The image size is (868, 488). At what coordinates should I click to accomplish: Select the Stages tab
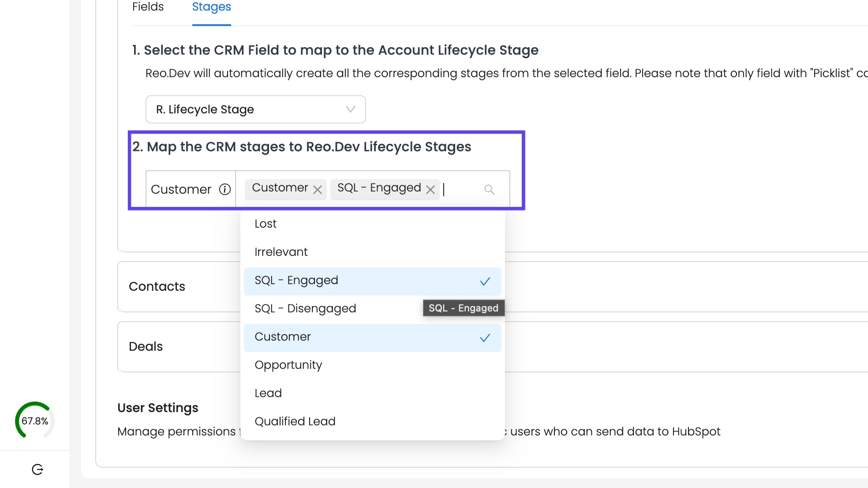pyautogui.click(x=211, y=7)
